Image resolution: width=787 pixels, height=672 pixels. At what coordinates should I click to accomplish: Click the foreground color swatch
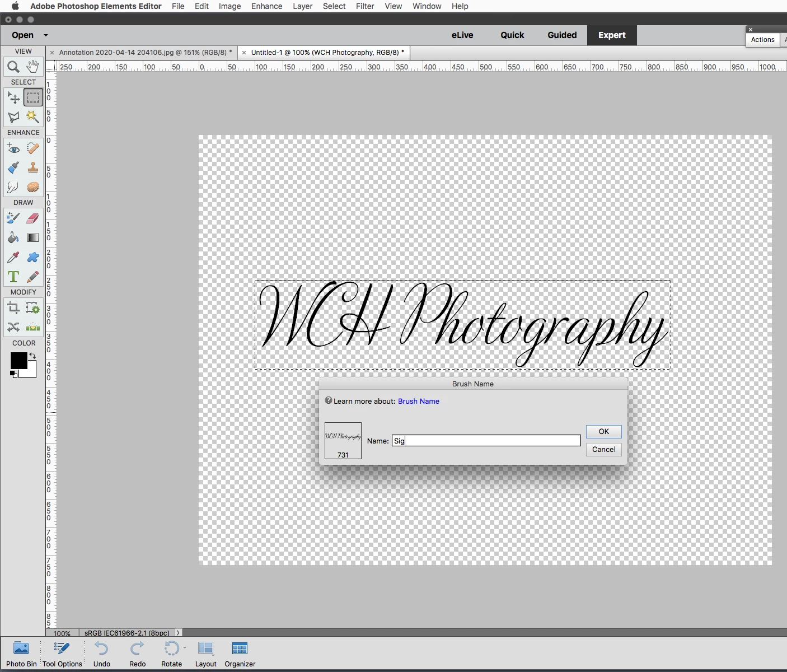18,361
